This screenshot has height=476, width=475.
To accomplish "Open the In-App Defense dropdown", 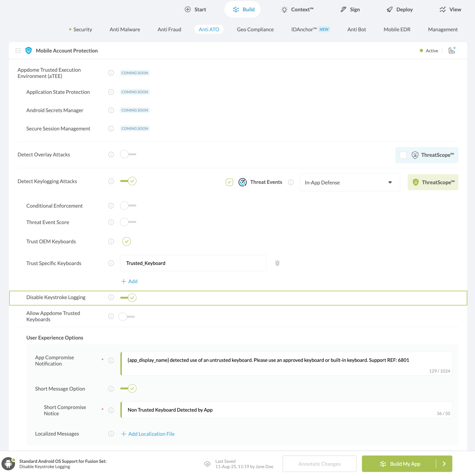I will pos(350,182).
